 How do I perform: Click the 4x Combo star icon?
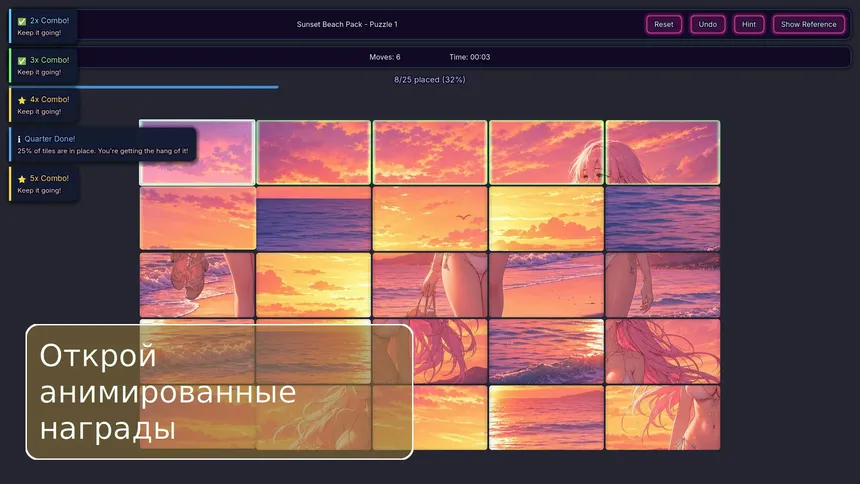coord(22,100)
